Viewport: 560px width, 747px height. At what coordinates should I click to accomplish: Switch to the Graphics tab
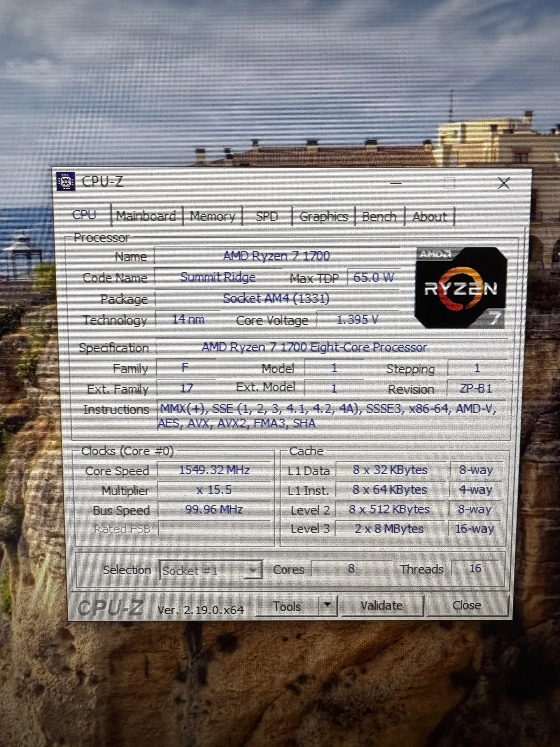coord(324,217)
